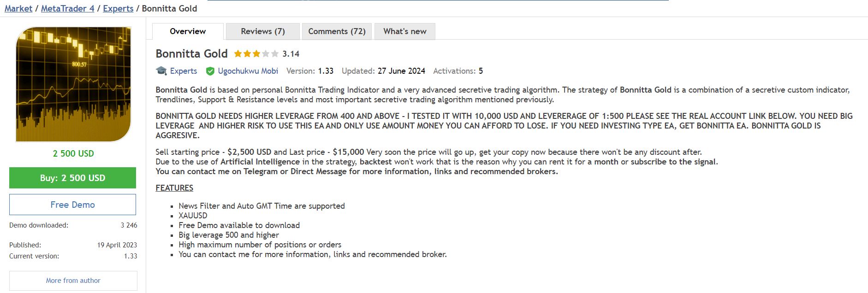The height and width of the screenshot is (293, 868).
Task: Switch to the Reviews (7) tab
Action: click(x=262, y=31)
